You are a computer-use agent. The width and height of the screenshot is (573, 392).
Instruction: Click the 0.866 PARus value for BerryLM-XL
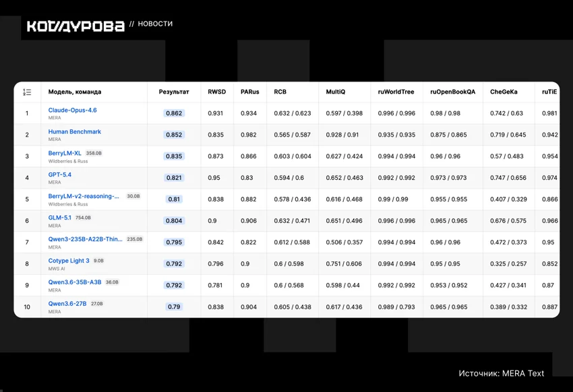coord(249,156)
